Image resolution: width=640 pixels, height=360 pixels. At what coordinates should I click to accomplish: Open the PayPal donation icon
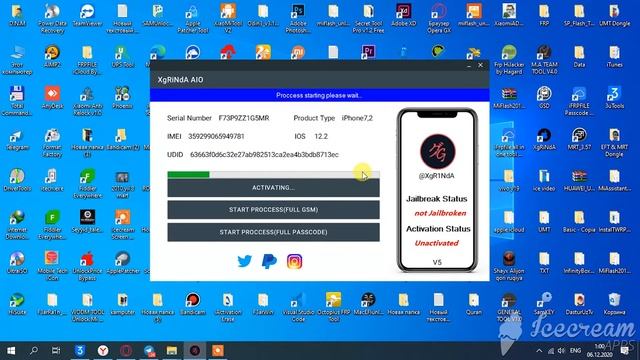pos(269,261)
